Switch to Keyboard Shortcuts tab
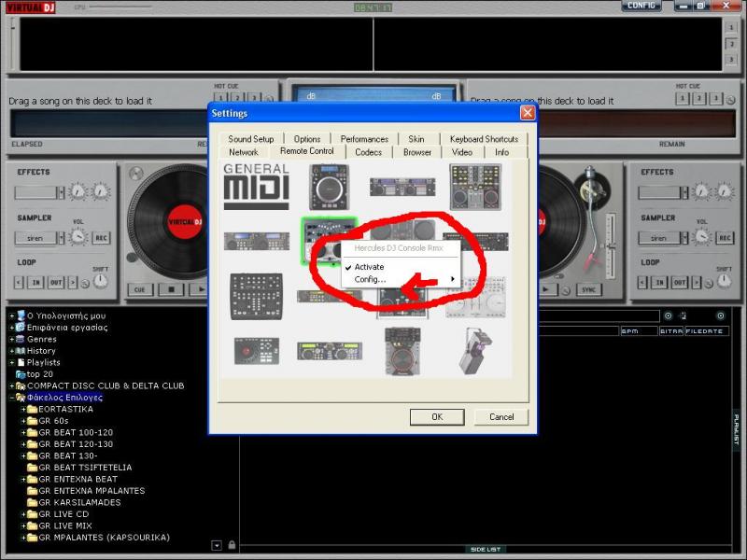The image size is (747, 560). click(x=484, y=139)
